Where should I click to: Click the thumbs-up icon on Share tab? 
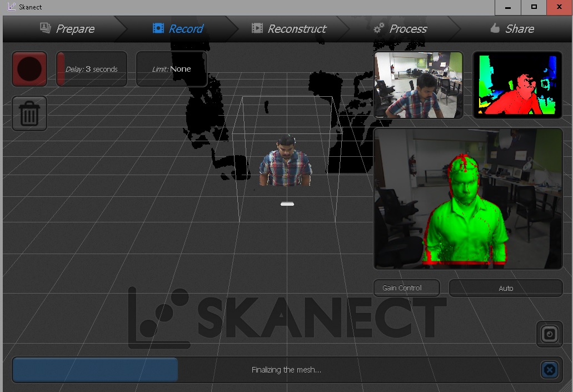[x=495, y=28]
